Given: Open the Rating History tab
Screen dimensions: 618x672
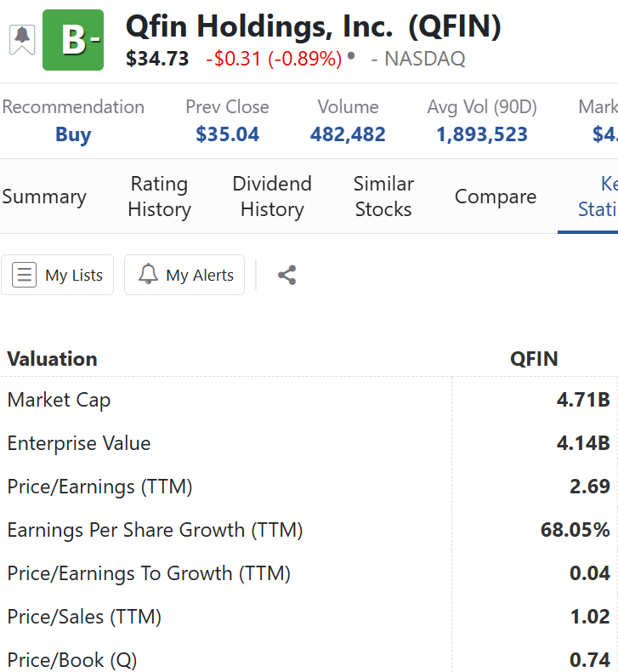Looking at the screenshot, I should 159,196.
